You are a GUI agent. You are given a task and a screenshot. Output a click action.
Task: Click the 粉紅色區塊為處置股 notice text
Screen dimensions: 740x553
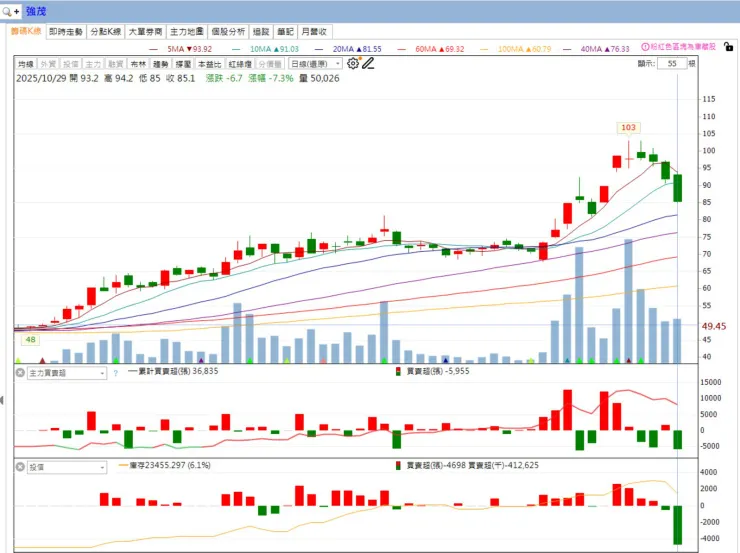683,47
